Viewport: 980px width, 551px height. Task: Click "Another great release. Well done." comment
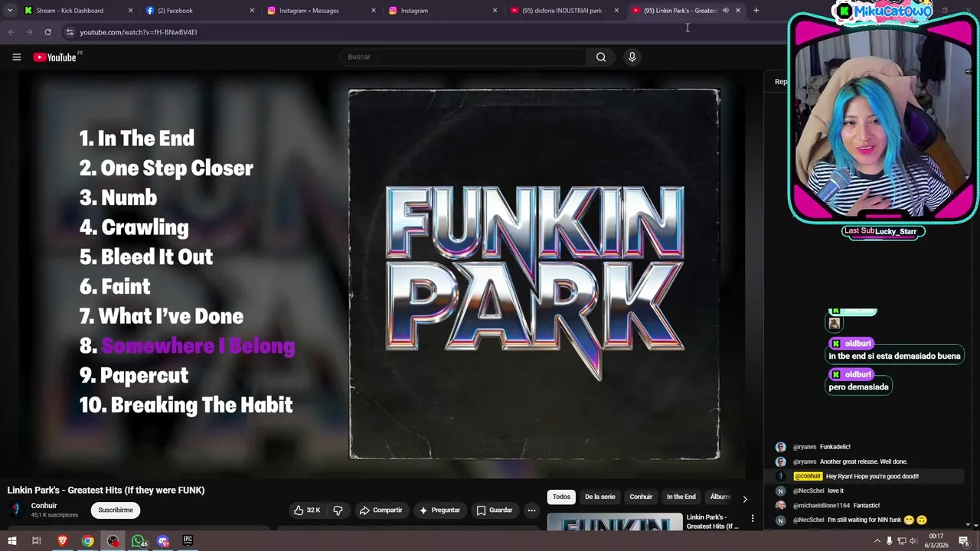(864, 461)
